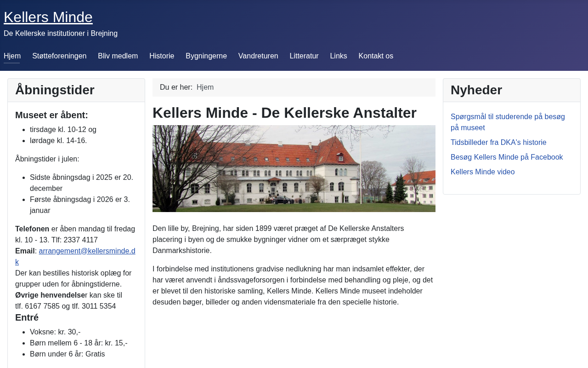Open the Støtteforeningen menu item
588x368 pixels.
click(59, 56)
